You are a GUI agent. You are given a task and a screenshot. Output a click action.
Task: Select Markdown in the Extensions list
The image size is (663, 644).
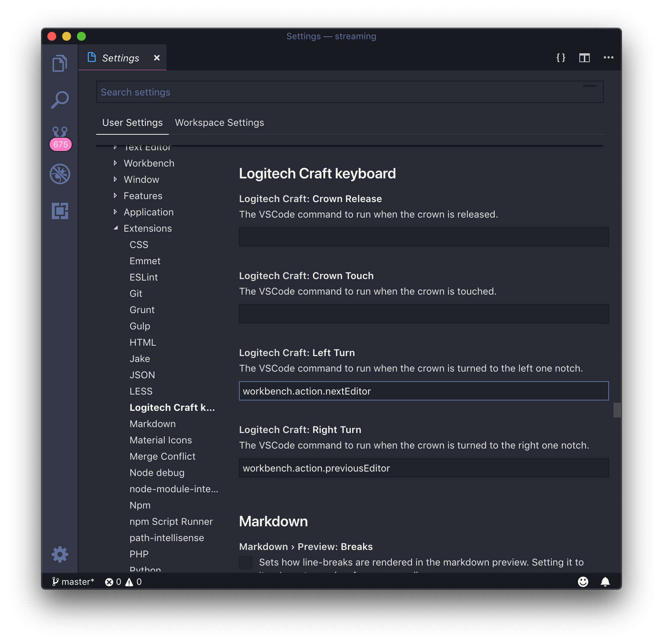coord(152,424)
